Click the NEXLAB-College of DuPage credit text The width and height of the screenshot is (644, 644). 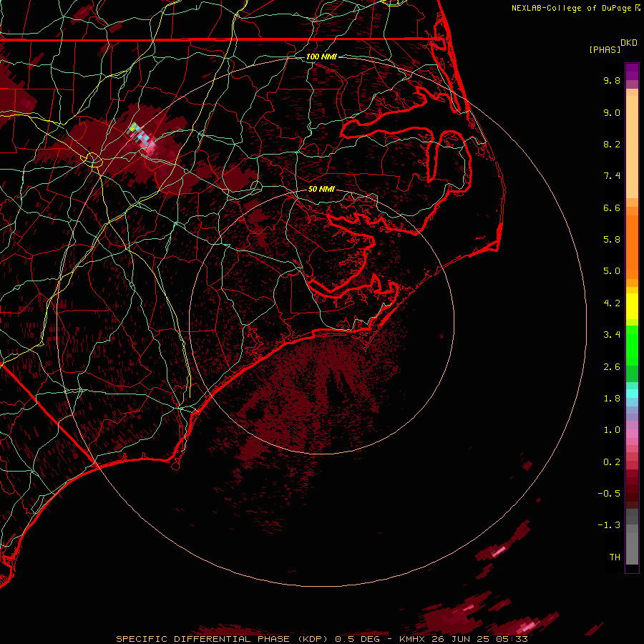click(x=571, y=8)
